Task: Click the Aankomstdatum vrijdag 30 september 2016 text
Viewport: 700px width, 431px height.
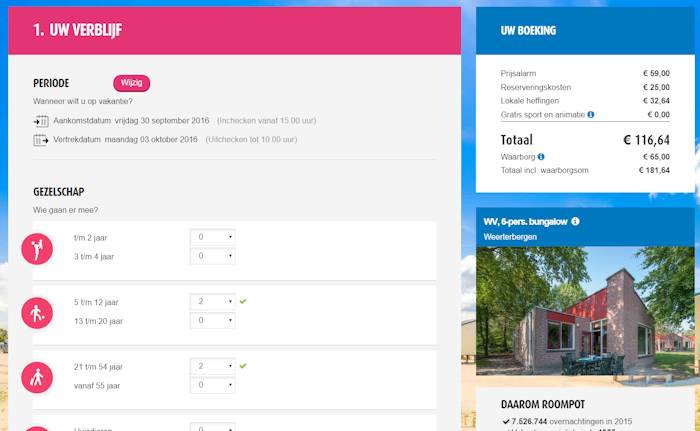Action: coord(131,121)
